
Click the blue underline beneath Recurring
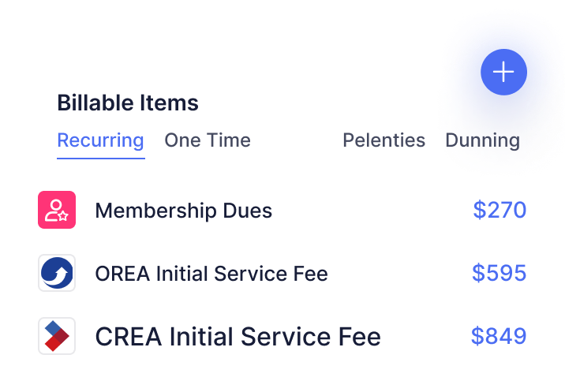[x=100, y=158]
